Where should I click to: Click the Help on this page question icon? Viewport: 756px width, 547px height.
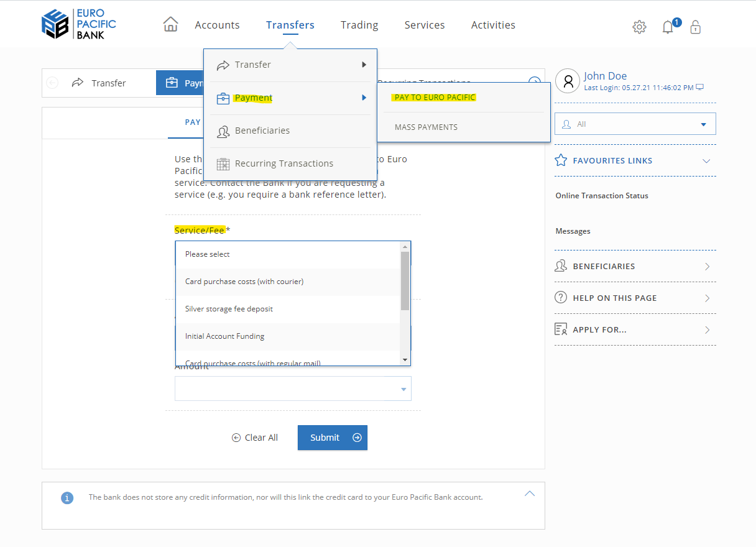(x=561, y=298)
